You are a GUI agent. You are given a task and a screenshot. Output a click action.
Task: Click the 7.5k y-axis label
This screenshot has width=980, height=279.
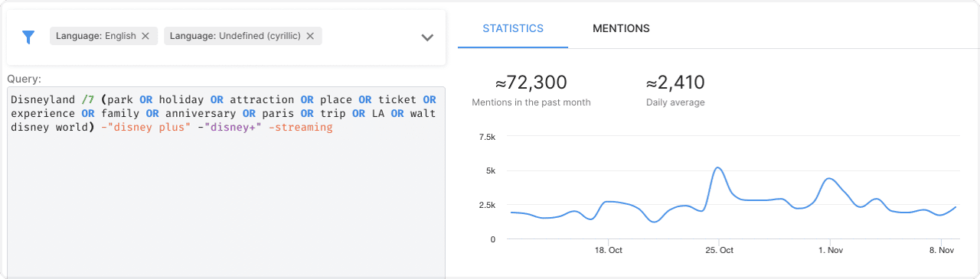click(x=488, y=138)
